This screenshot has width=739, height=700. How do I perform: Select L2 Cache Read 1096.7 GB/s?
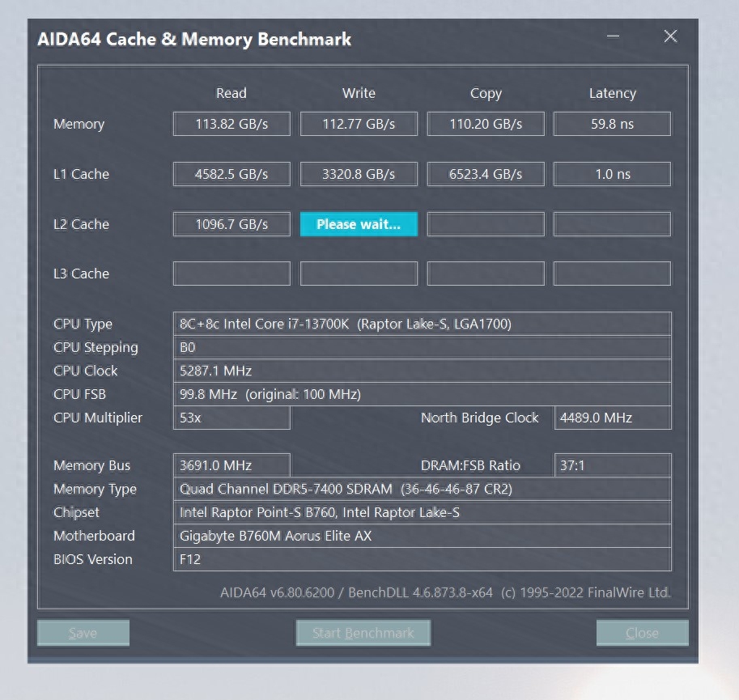(231, 224)
